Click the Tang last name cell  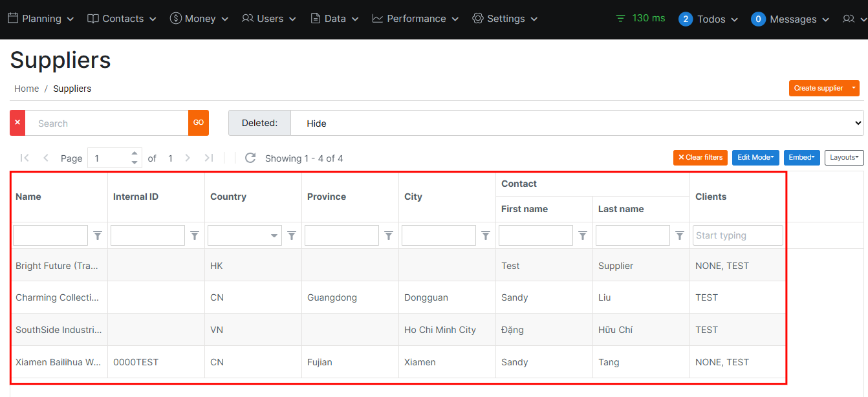tap(641, 362)
